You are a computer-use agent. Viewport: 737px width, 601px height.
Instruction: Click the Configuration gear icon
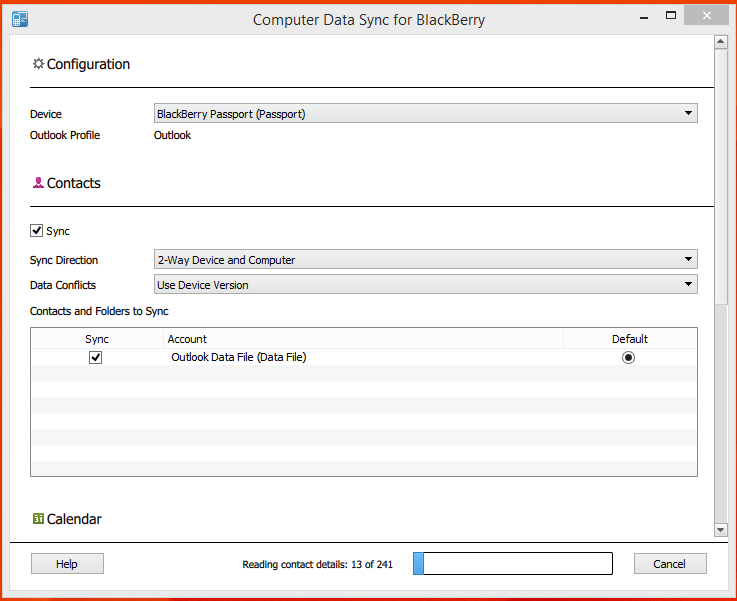(38, 63)
